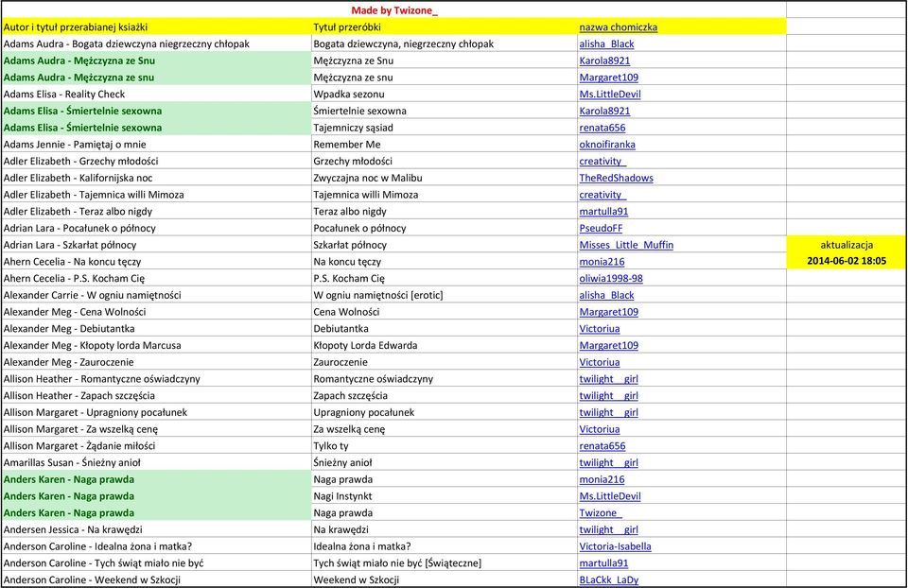Select the 'Autor i tytuł przerabianej książki' header cell
908x588 pixels.
tap(156, 27)
